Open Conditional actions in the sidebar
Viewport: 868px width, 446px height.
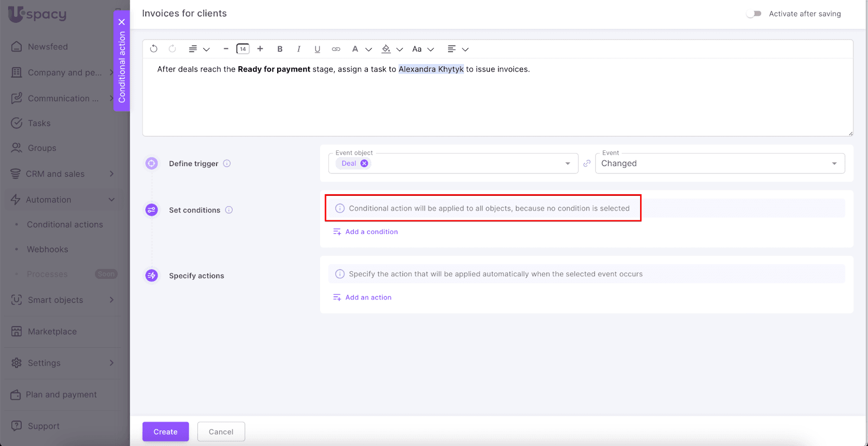[65, 225]
